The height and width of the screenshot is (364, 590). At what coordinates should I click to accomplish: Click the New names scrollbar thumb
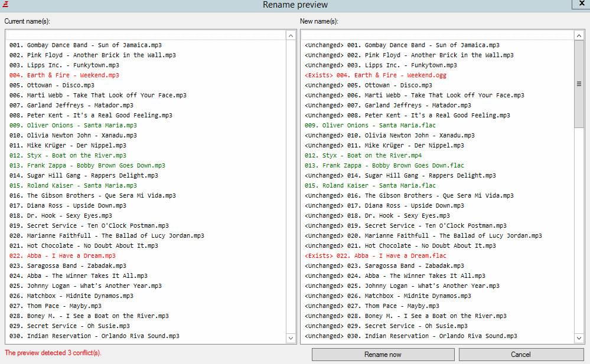click(579, 86)
